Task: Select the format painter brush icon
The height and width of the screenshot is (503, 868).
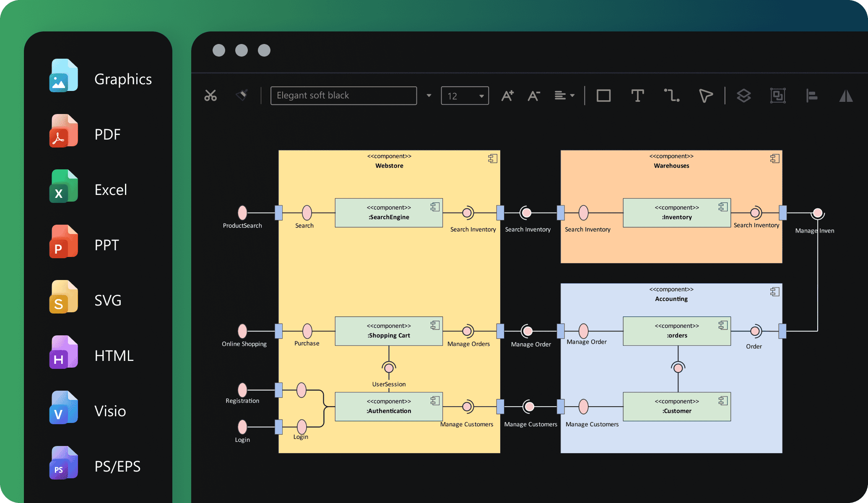Action: click(x=242, y=95)
